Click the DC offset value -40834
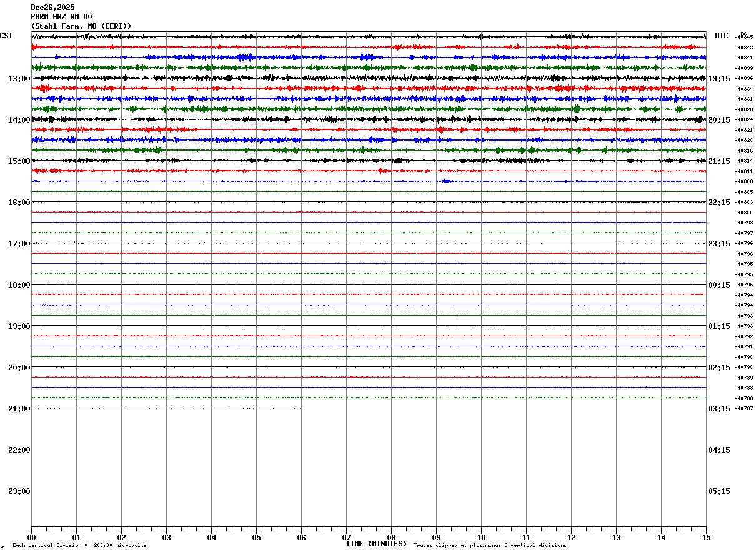The image size is (756, 554). click(x=744, y=89)
